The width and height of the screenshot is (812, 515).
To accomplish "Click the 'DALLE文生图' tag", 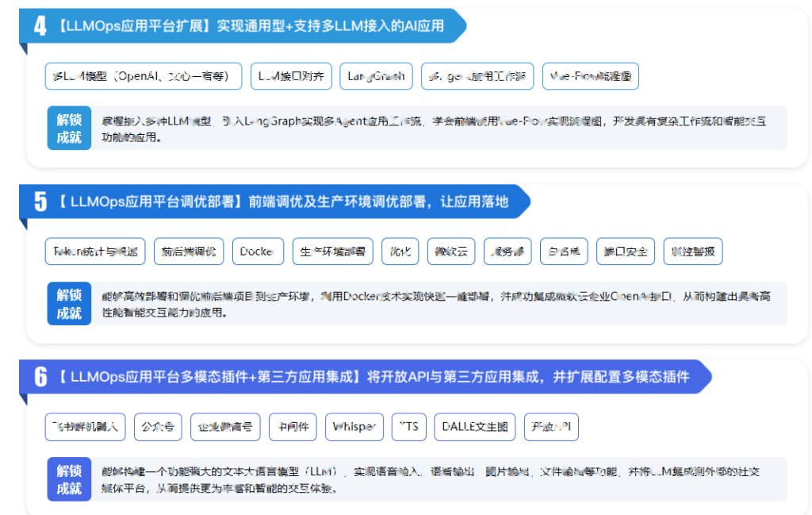I will tap(474, 426).
